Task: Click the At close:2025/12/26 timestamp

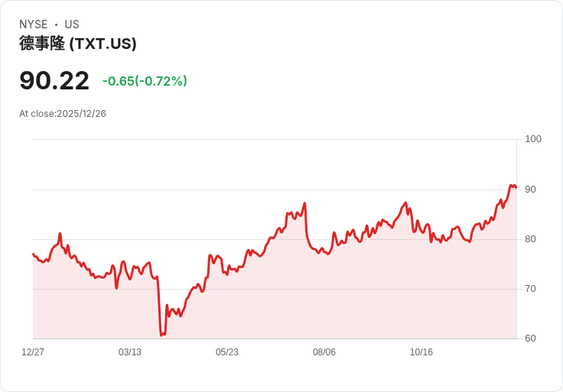Action: tap(63, 114)
